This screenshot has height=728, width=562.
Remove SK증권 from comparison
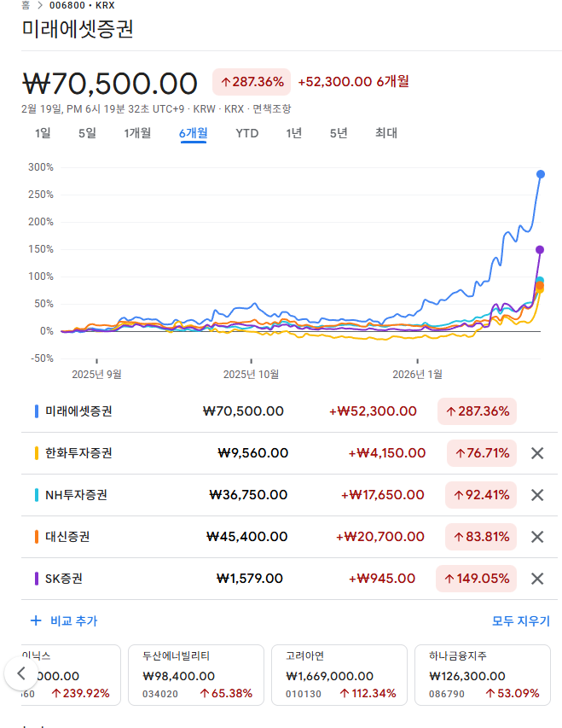[537, 579]
